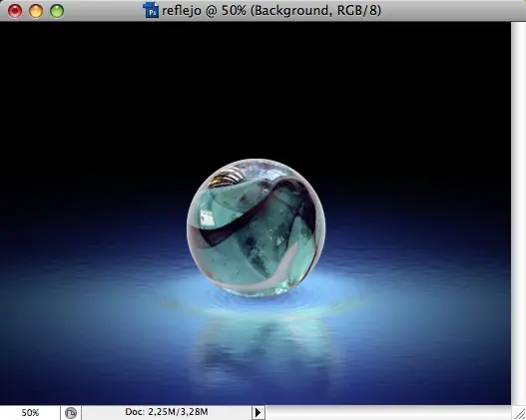526x420 pixels.
Task: Click the Doc: 2,25M/3,28M info area
Action: (167, 412)
